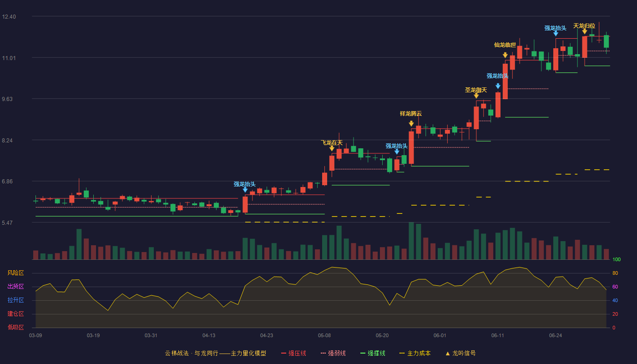Click the 05-20 date label
The width and height of the screenshot is (637, 364).
pyautogui.click(x=382, y=335)
